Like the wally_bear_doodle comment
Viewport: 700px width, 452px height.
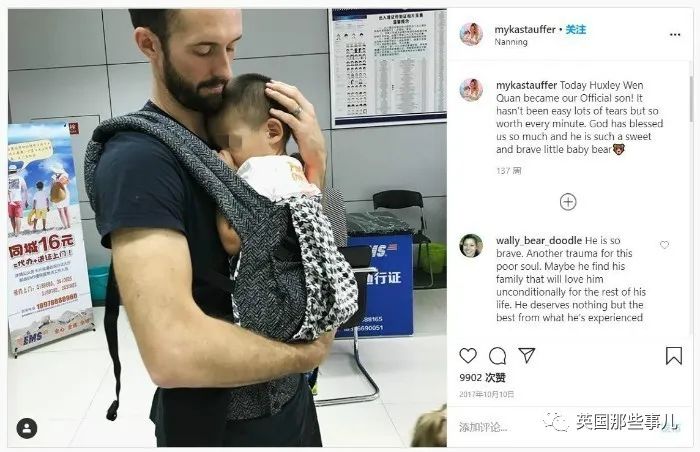click(x=665, y=245)
